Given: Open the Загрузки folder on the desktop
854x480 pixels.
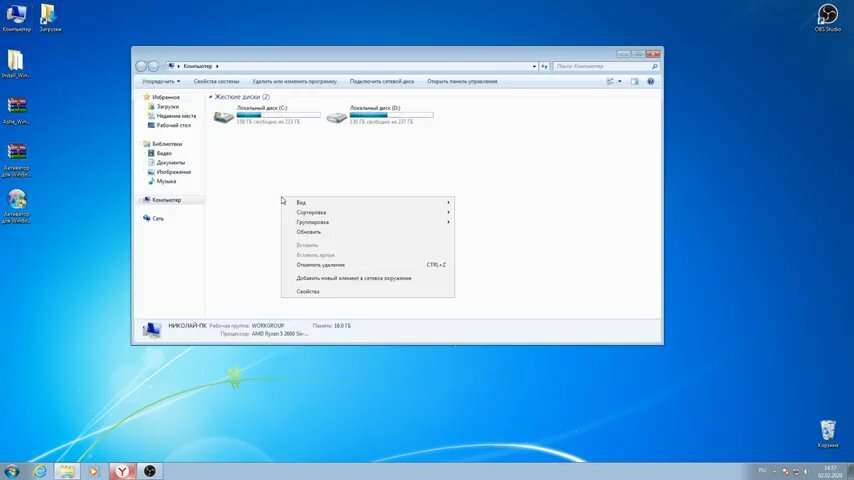Looking at the screenshot, I should click(50, 18).
